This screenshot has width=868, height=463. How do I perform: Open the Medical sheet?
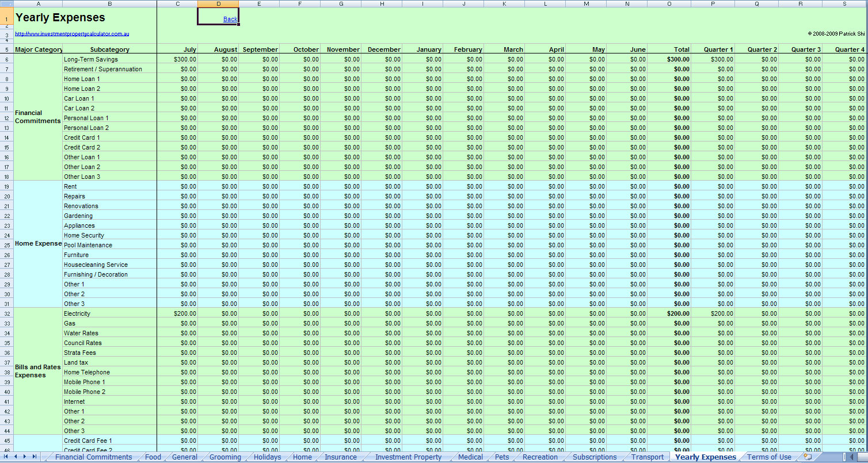click(x=471, y=457)
